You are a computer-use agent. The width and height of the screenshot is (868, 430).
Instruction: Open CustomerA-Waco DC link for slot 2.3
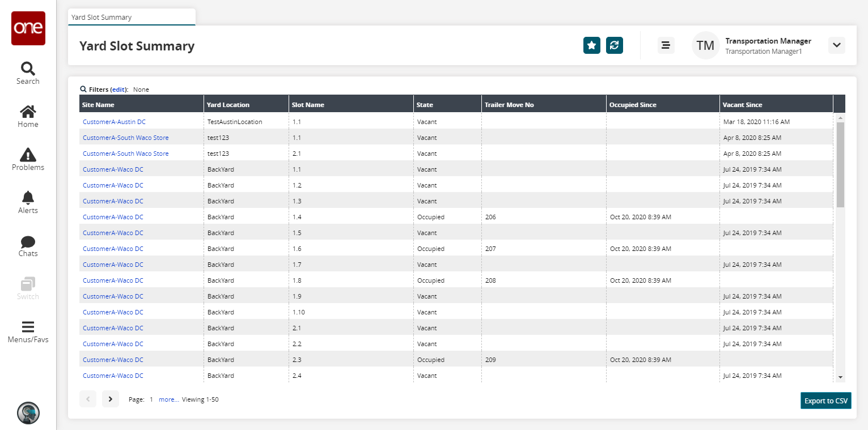(113, 360)
